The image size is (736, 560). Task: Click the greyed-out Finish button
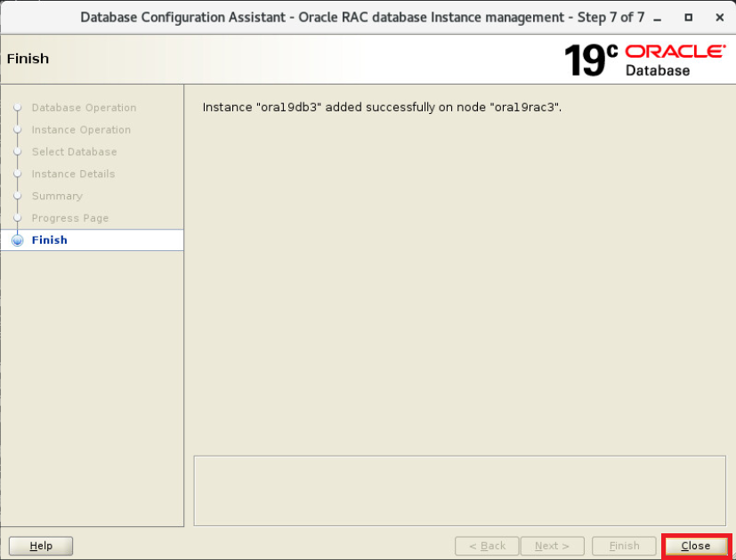pos(624,546)
